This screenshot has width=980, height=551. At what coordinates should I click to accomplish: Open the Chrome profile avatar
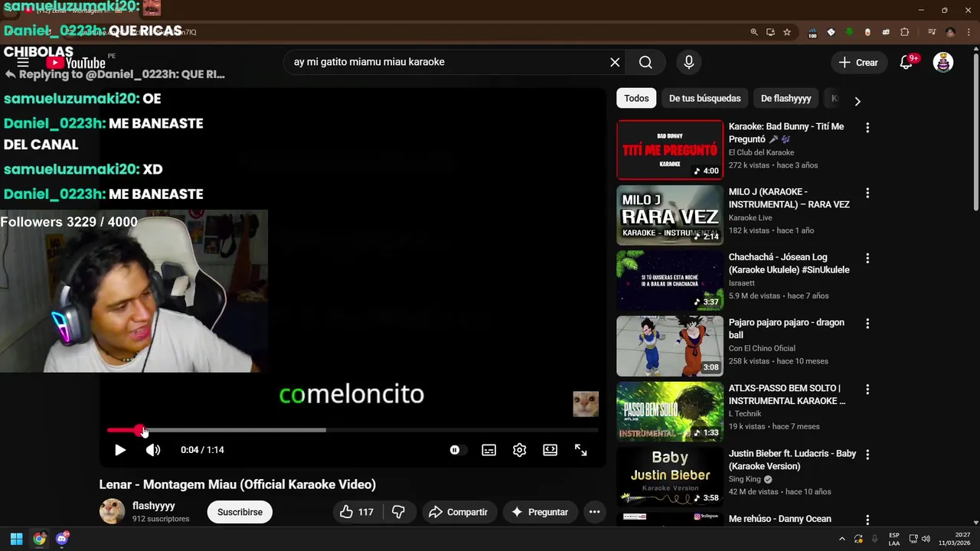coord(950,32)
